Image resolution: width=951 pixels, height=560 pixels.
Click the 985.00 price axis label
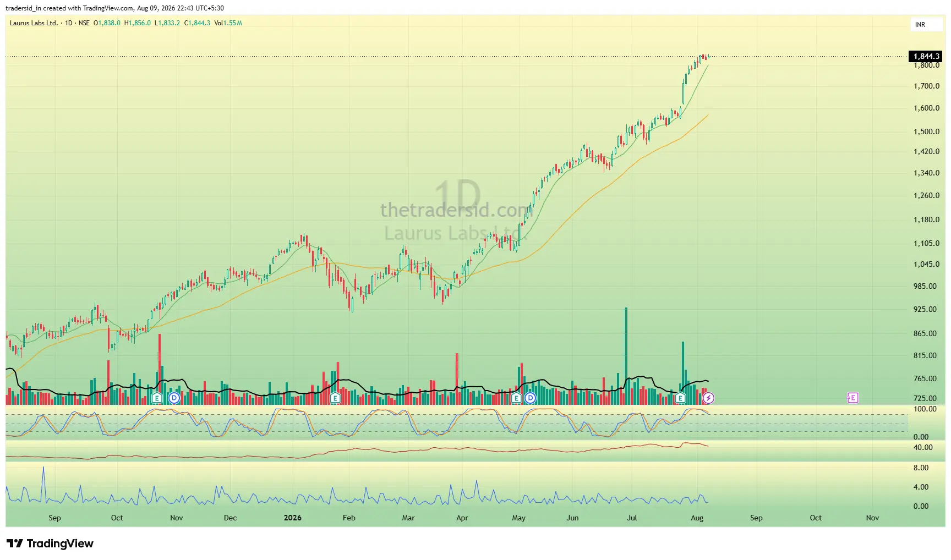coord(925,286)
